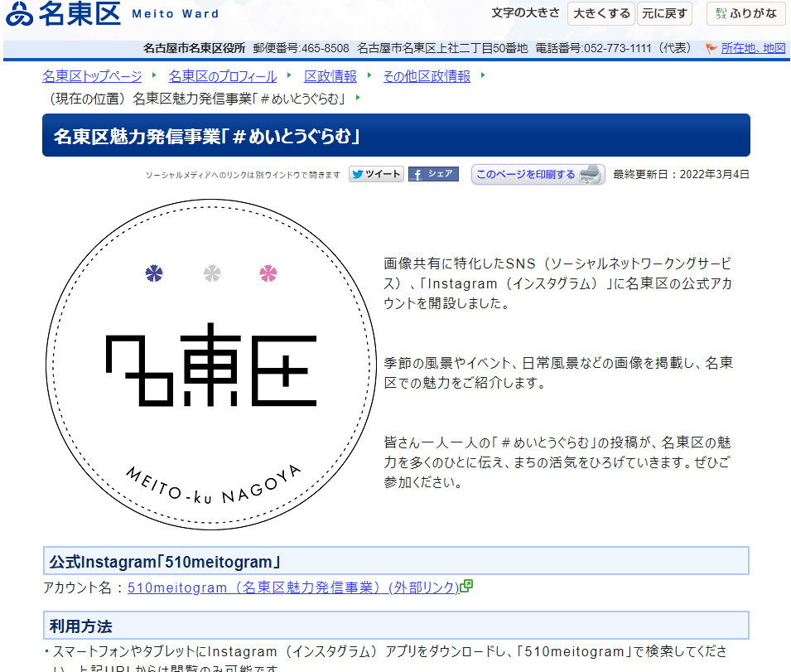Click the (現在の位置) breadcrumb current page text
Viewport: 791px width, 672px height.
[197, 99]
